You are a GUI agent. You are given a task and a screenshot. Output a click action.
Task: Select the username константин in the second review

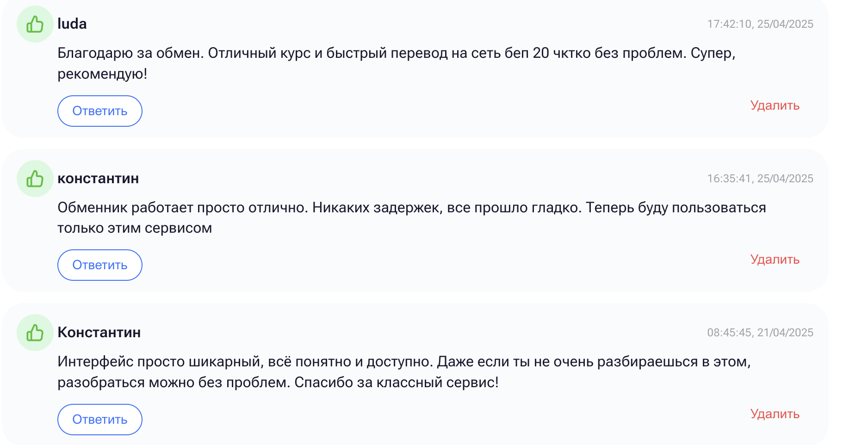[x=98, y=178]
